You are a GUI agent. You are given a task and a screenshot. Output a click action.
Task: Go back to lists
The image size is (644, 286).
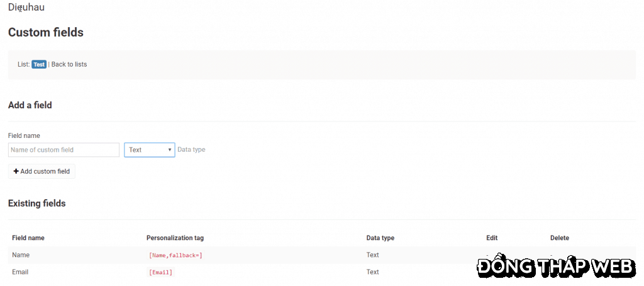coord(69,64)
